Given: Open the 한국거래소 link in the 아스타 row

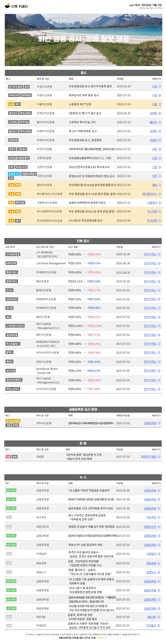Looking at the screenshot, I should (x=150, y=291).
